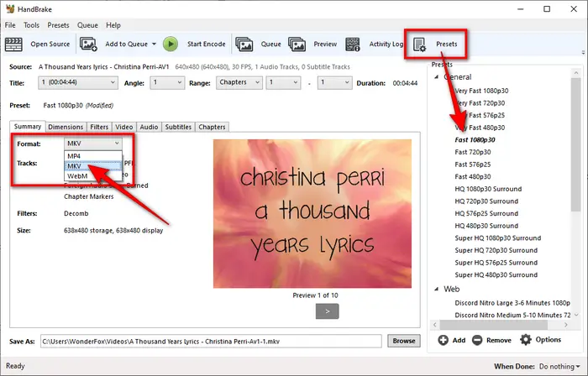The image size is (588, 376).
Task: Click the gear icon beside Options
Action: [x=525, y=340]
